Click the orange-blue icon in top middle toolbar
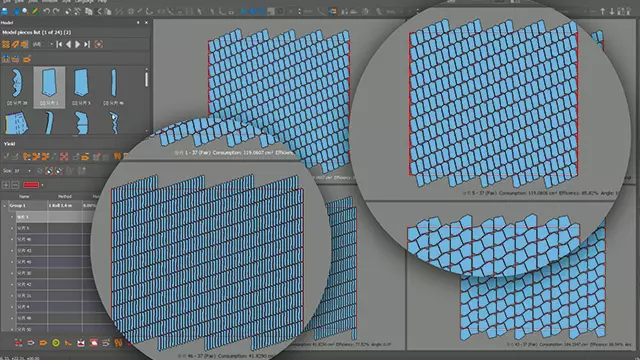Screen dimensions: 640x360 pos(333,11)
